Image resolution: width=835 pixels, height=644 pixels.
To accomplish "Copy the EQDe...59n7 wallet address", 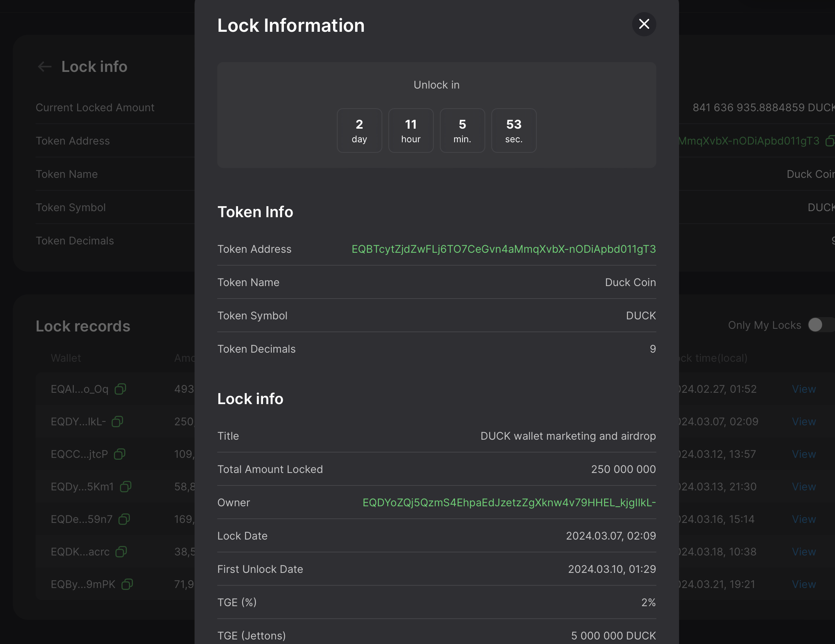I will click(x=124, y=519).
